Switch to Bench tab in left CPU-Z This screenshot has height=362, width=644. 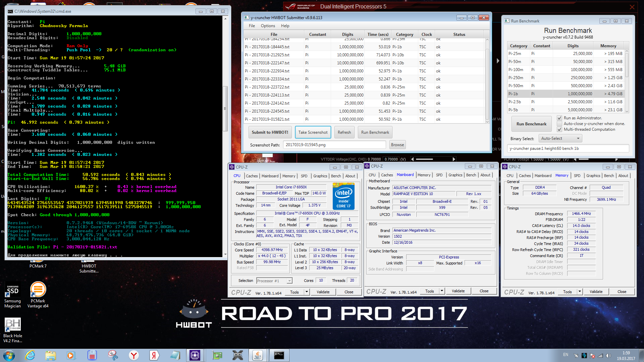point(336,176)
